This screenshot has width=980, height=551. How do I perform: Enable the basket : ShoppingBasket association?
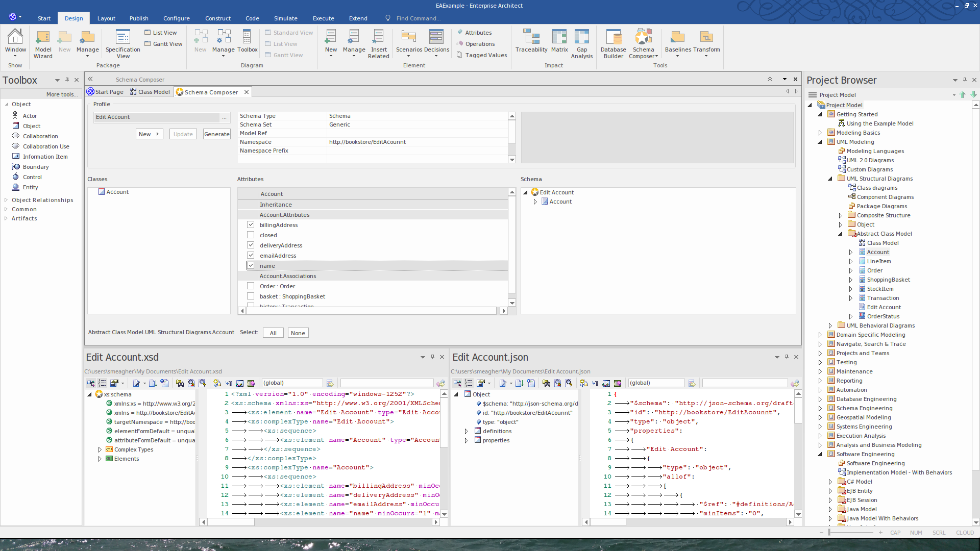(251, 296)
